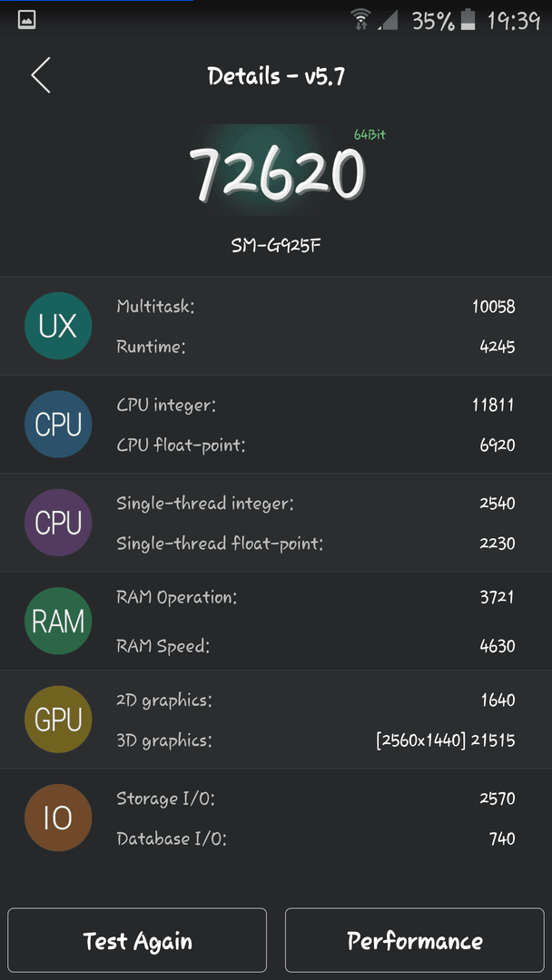Tap the Single-thread float-point row
552x980 pixels.
tap(316, 544)
